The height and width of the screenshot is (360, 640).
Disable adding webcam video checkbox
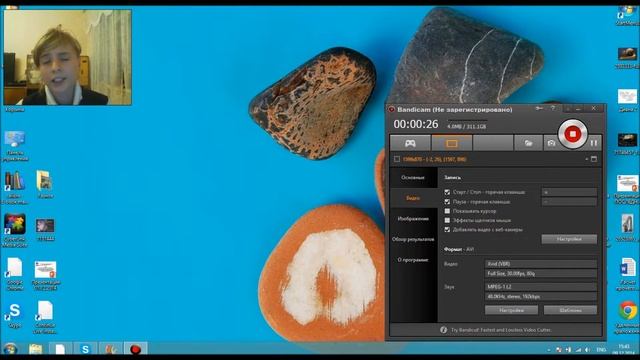[447, 230]
